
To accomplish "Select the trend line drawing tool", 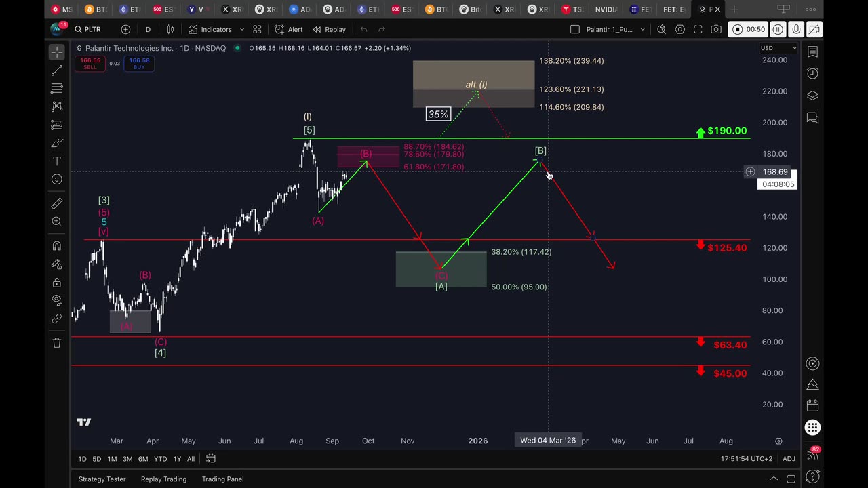I will pos(57,70).
